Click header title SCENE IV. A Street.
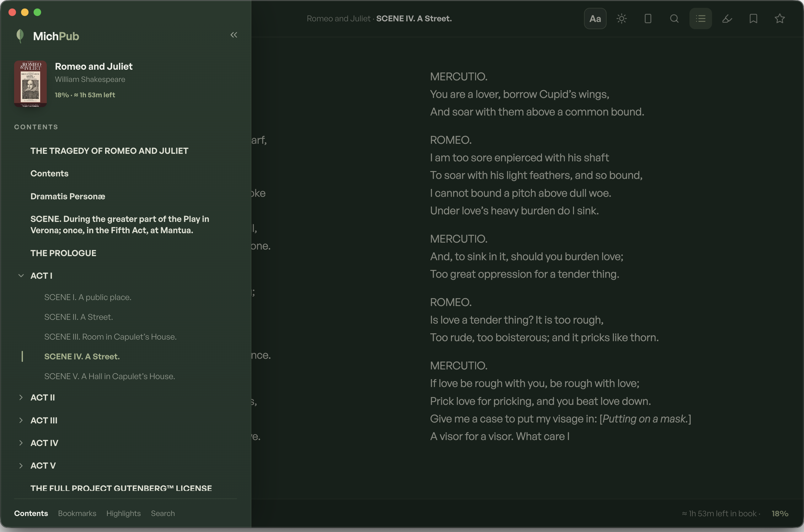The image size is (804, 532). point(414,19)
